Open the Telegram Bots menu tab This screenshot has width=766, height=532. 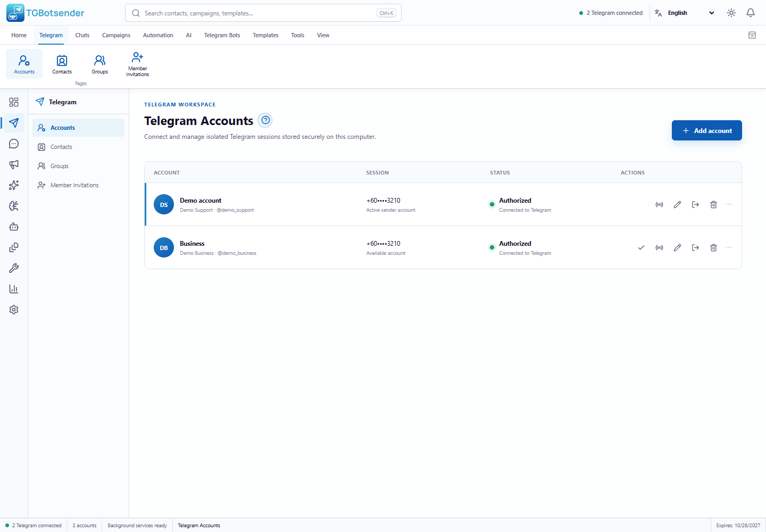tap(222, 35)
